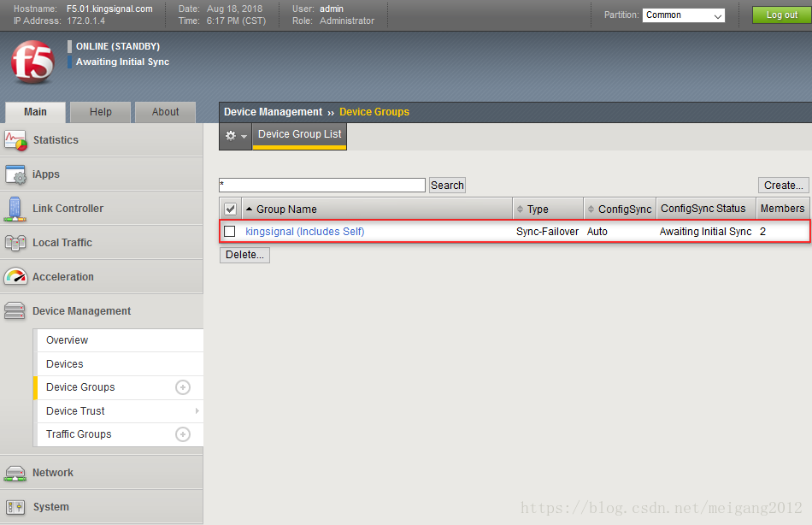Click the Link Controller building icon

(15, 209)
